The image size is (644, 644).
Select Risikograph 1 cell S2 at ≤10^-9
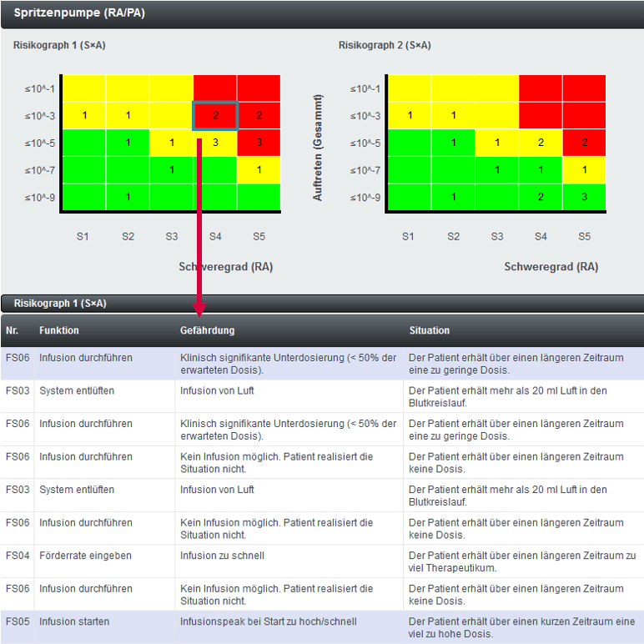click(x=128, y=197)
